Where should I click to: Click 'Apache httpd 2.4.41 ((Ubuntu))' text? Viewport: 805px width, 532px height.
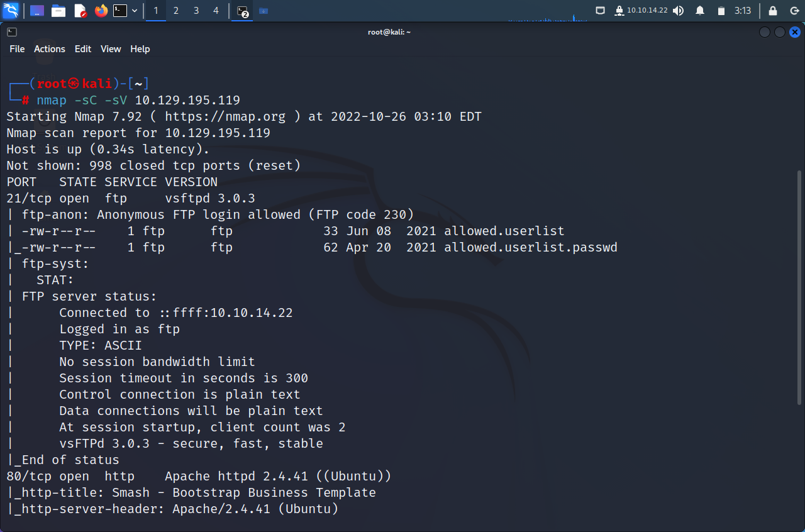pyautogui.click(x=278, y=476)
